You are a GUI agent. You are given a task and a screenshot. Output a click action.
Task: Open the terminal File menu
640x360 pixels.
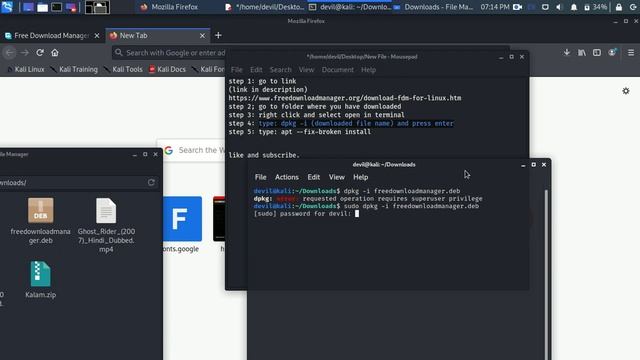pyautogui.click(x=260, y=177)
